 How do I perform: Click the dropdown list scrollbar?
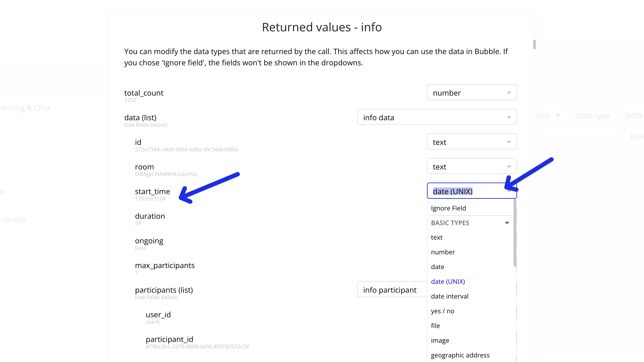click(515, 233)
